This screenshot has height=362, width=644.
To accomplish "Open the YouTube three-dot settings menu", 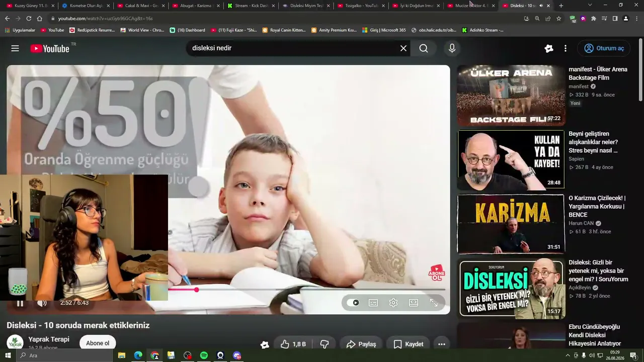I will pyautogui.click(x=566, y=48).
